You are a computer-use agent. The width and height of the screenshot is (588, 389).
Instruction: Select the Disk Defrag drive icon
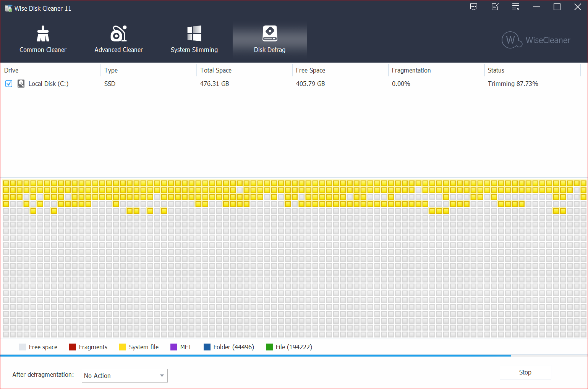270,34
